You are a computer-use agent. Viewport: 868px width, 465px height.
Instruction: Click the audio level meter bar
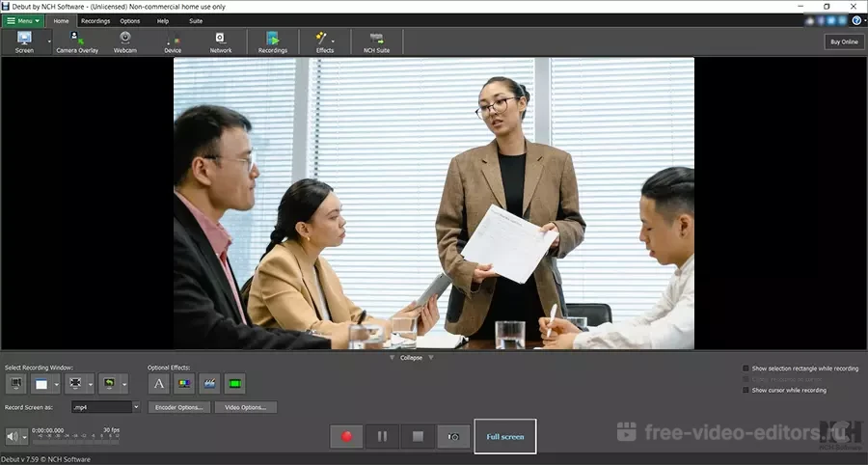pyautogui.click(x=75, y=440)
